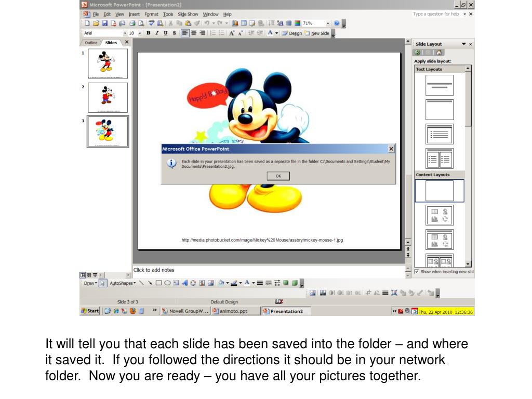Click the Color/Grayscale icon
The width and height of the screenshot is (532, 399).
pyautogui.click(x=298, y=23)
